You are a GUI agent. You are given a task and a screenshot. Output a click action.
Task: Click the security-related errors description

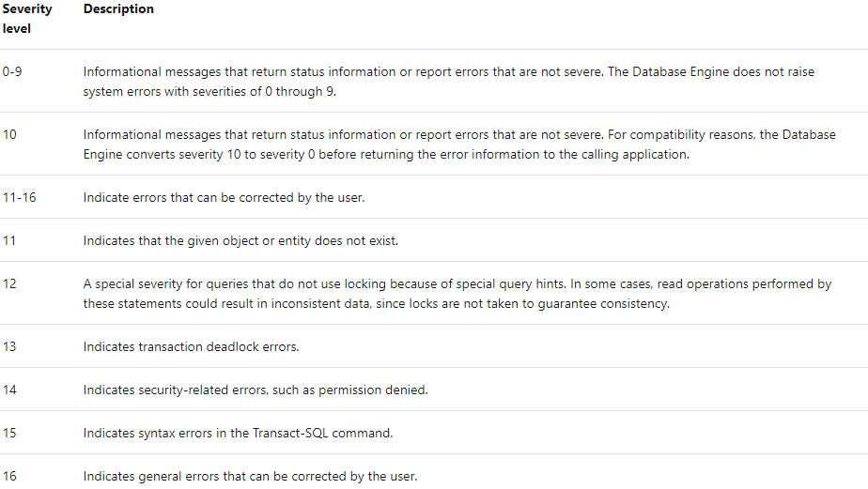(x=255, y=390)
